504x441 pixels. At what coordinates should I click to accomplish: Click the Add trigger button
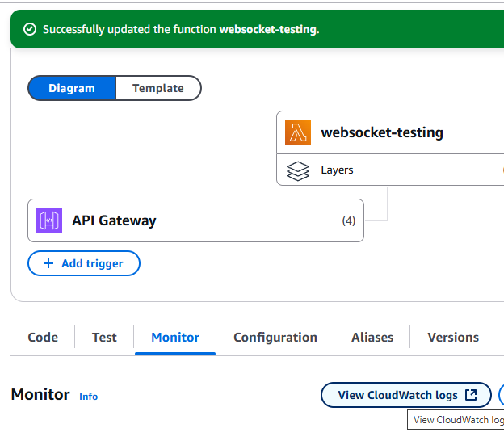point(84,263)
